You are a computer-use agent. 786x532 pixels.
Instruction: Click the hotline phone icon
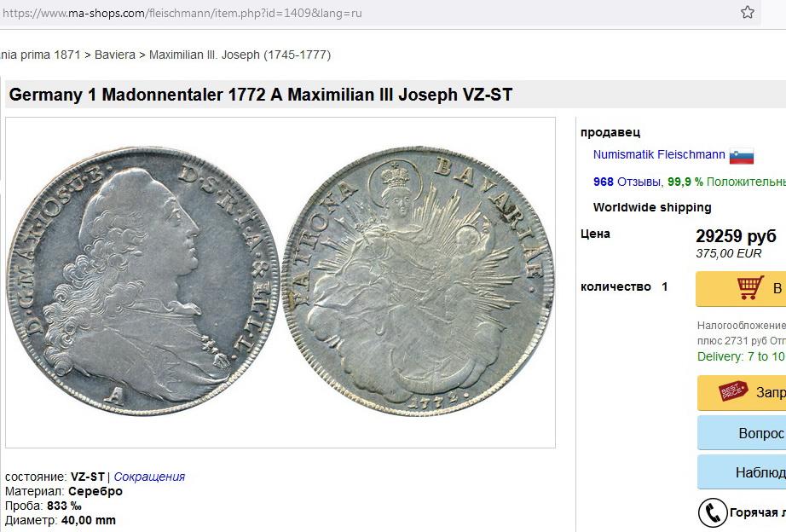coord(713,513)
